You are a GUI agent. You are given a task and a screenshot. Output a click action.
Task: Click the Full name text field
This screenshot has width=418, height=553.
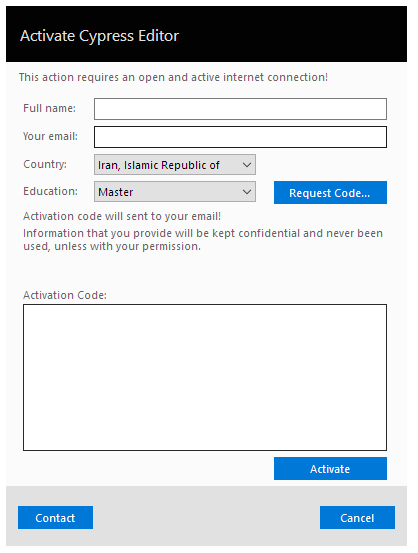tap(240, 109)
